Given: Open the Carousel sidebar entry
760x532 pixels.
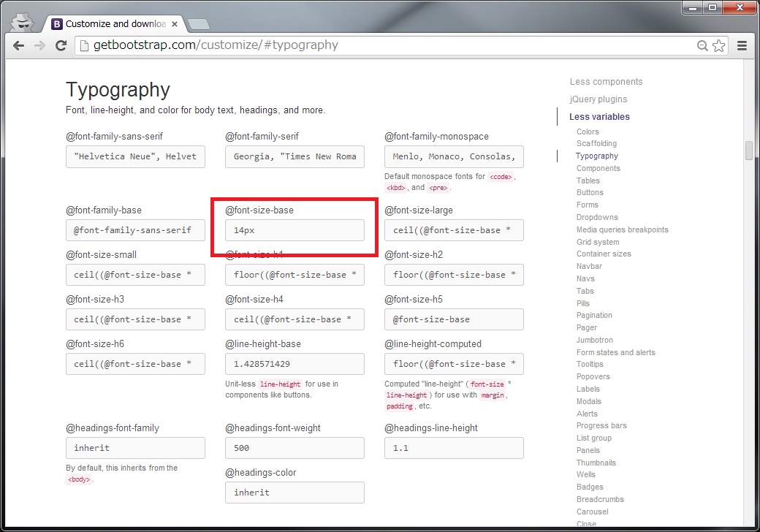Looking at the screenshot, I should coord(592,512).
